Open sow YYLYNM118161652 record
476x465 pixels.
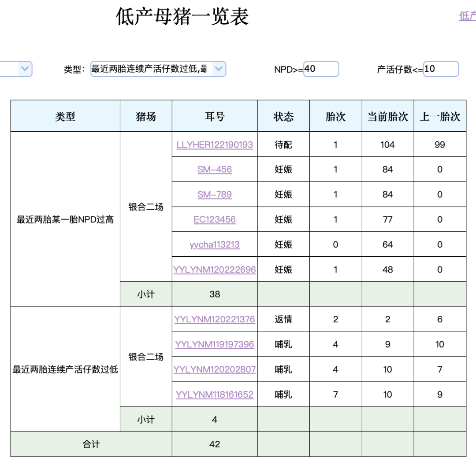[215, 395]
